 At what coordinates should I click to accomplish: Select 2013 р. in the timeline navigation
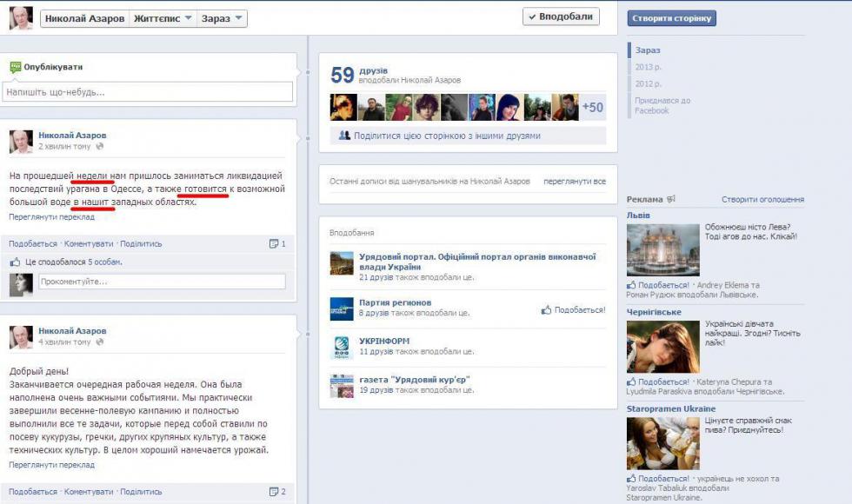(x=649, y=67)
